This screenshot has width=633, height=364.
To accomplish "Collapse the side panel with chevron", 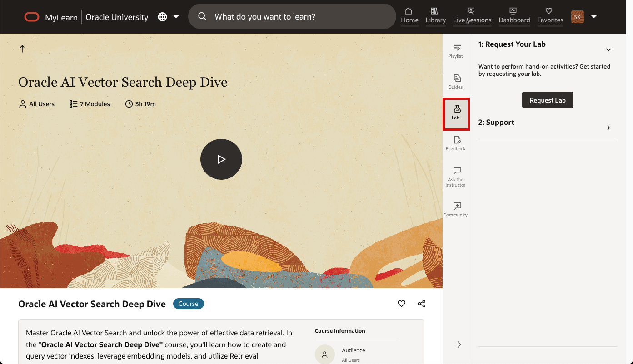I will (x=459, y=344).
